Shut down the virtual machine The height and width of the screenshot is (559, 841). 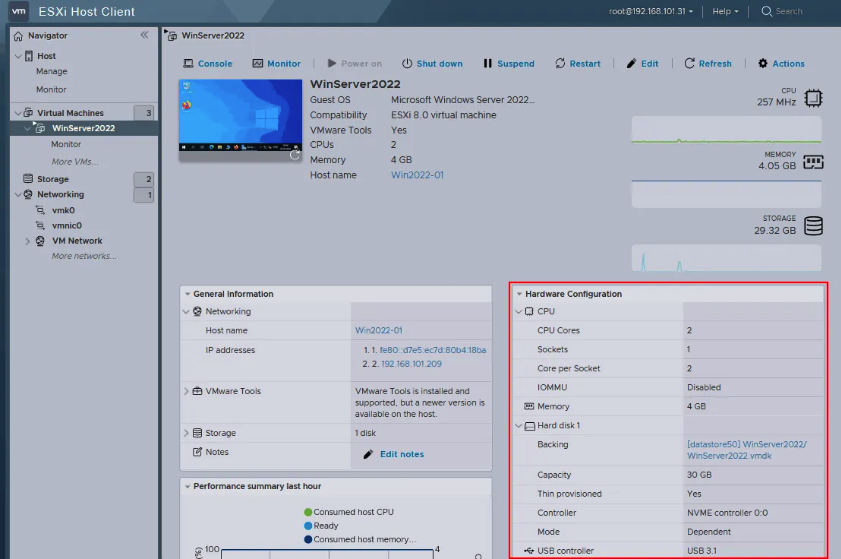coord(432,63)
